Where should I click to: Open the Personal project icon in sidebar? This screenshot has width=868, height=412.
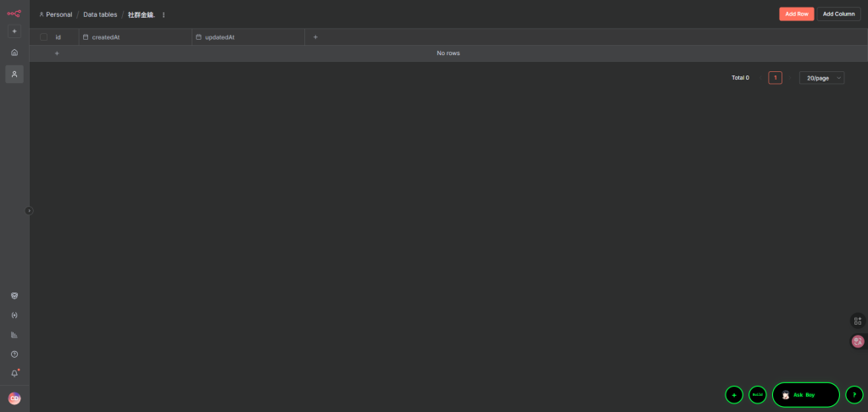coord(14,75)
